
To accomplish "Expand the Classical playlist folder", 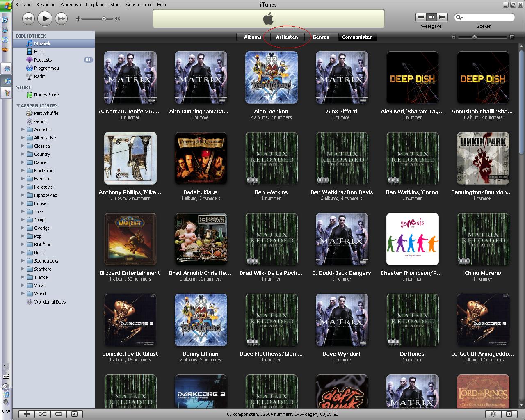I will 23,146.
